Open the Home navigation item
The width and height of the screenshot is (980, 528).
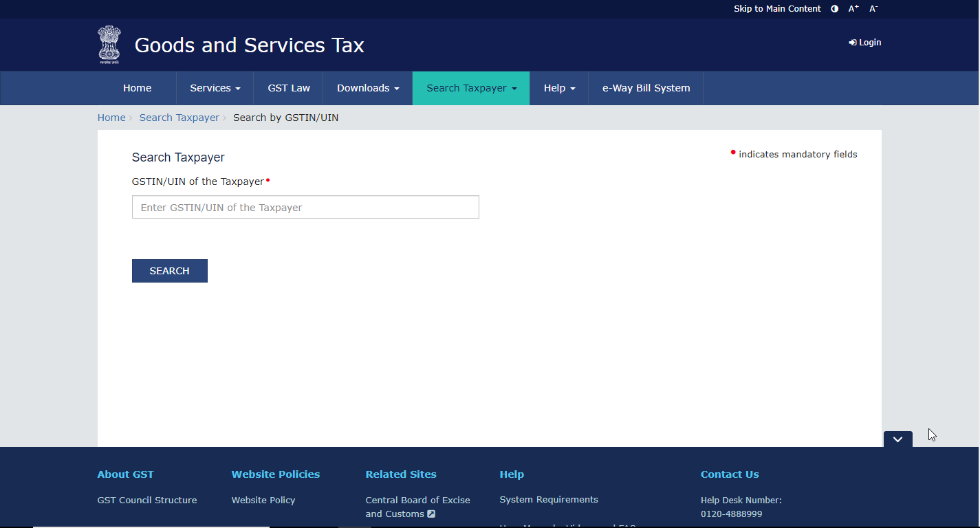(137, 88)
